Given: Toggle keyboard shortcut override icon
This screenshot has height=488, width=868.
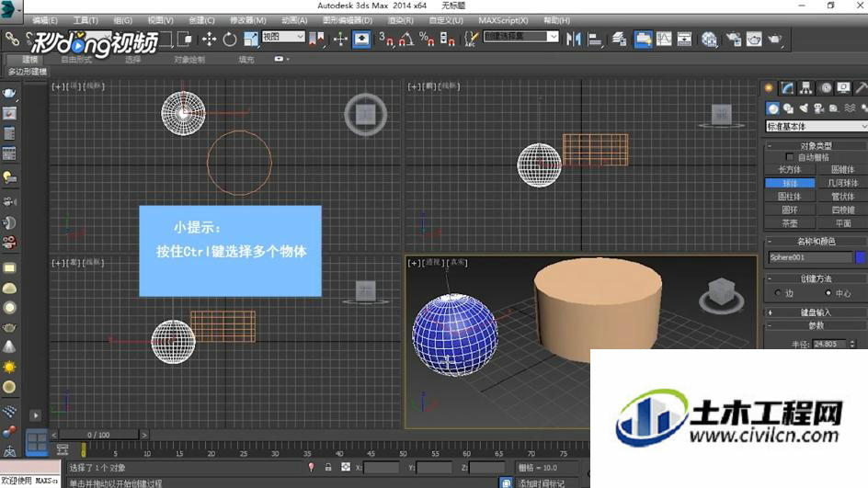Looking at the screenshot, I should (x=361, y=39).
